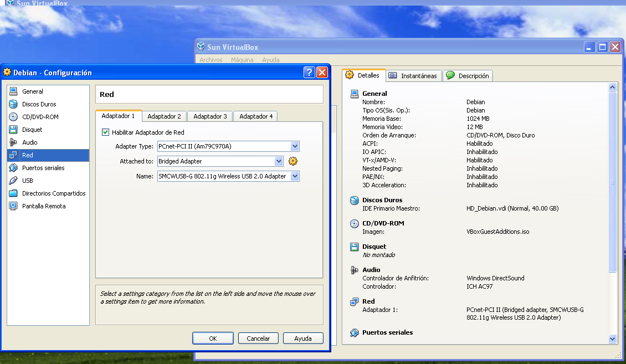Click Red heading link in details panel
The image size is (626, 364).
point(368,302)
